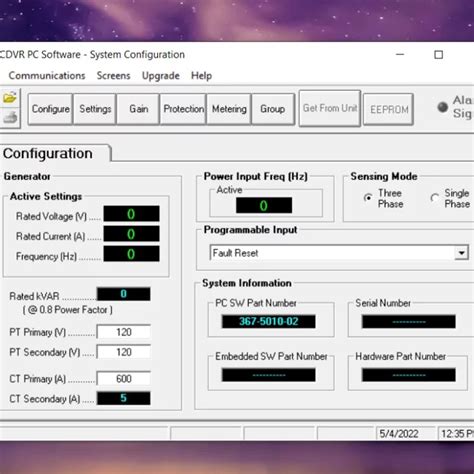Click the PT Primary (V) input field
The image size is (474, 474).
pos(124,332)
